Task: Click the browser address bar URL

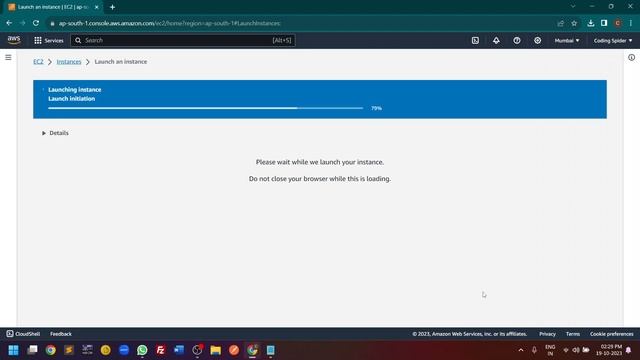Action: click(169, 23)
